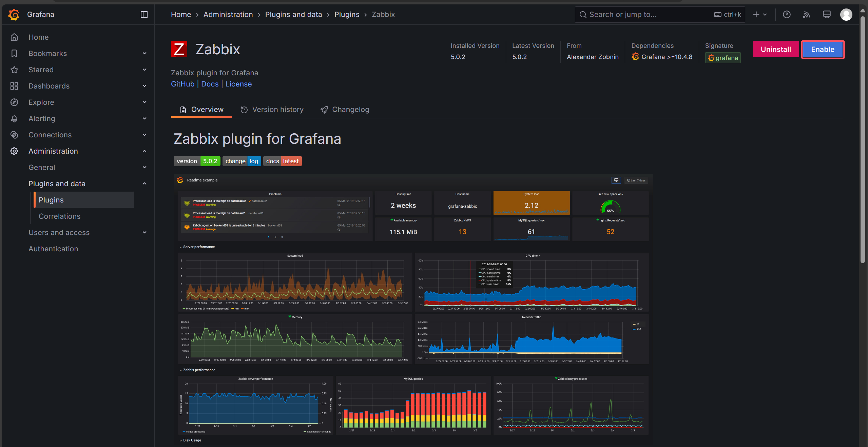This screenshot has width=868, height=447.
Task: Expand the Dashboards section chevron
Action: tap(144, 86)
